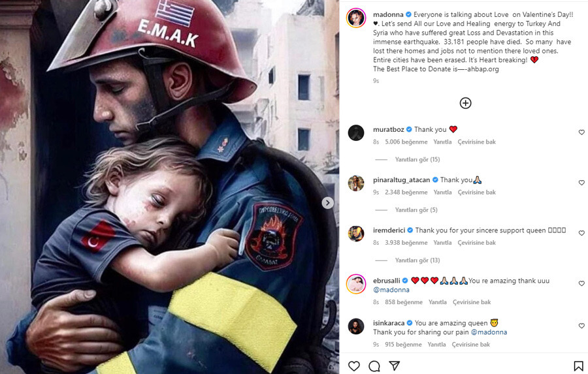Like muratboz's comment
Viewport: 588px width, 374px height.
(581, 132)
